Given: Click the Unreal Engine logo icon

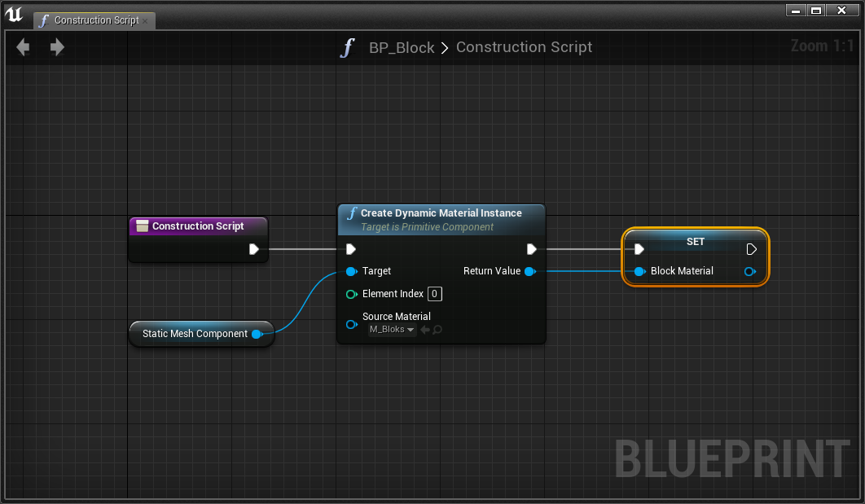Looking at the screenshot, I should [14, 15].
